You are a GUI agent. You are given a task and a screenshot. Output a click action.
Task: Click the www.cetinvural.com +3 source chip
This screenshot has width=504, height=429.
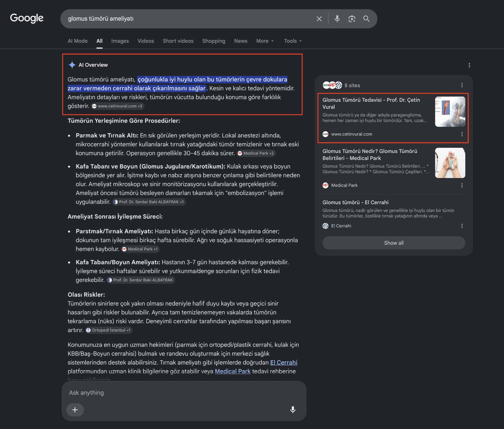(117, 106)
